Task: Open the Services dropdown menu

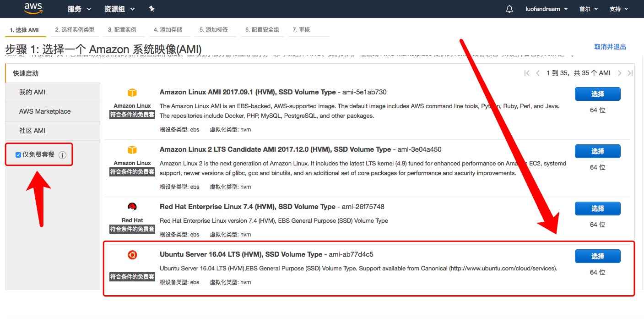Action: (79, 9)
